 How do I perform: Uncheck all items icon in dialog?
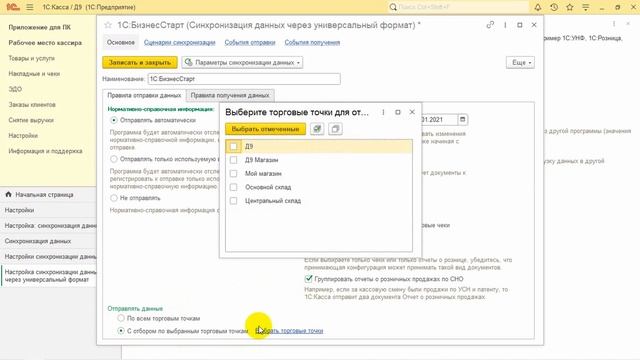(335, 129)
